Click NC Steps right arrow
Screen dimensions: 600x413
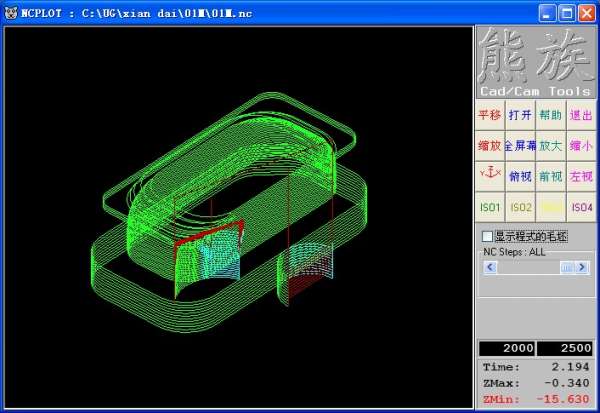pos(582,267)
